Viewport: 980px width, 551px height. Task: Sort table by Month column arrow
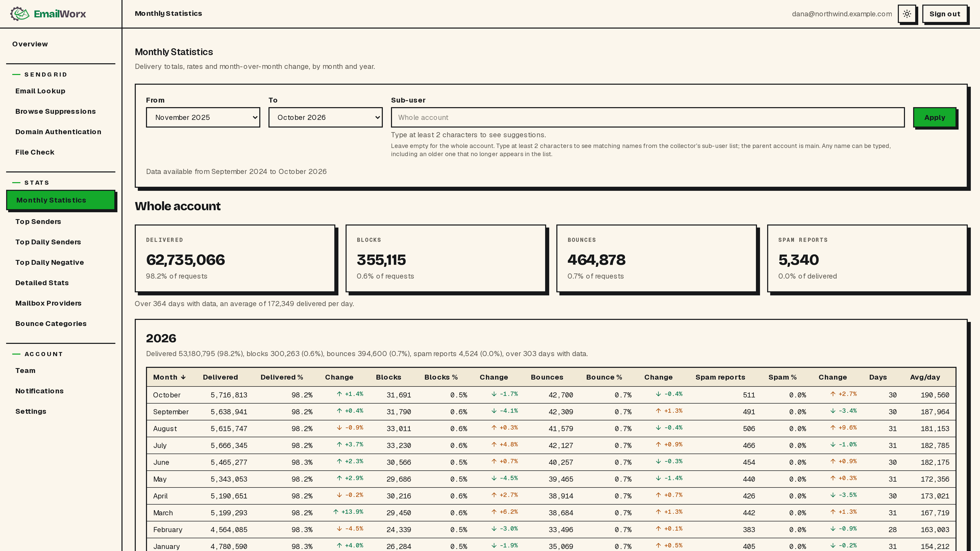pos(183,377)
